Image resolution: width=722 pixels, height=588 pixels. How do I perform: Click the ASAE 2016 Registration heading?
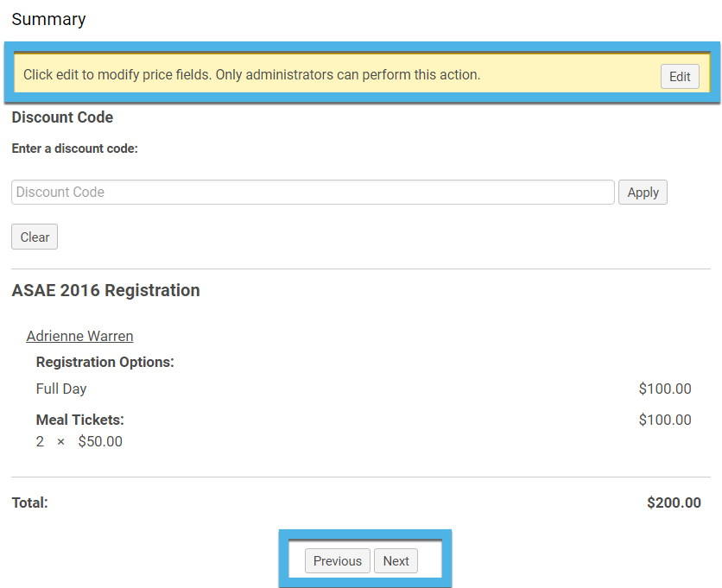pos(106,291)
